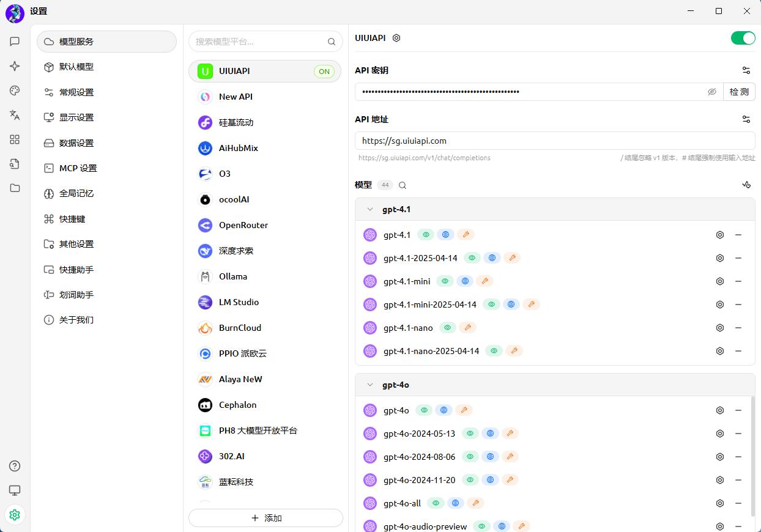This screenshot has height=532, width=761.
Task: Click the display theme monitor icon
Action: click(15, 490)
